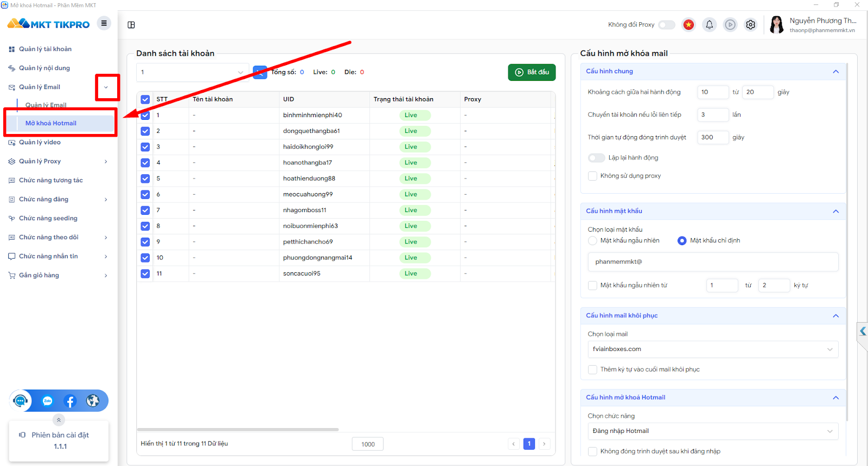Open the Facebook contact icon
Screen dimensions: 868x466
(70, 401)
